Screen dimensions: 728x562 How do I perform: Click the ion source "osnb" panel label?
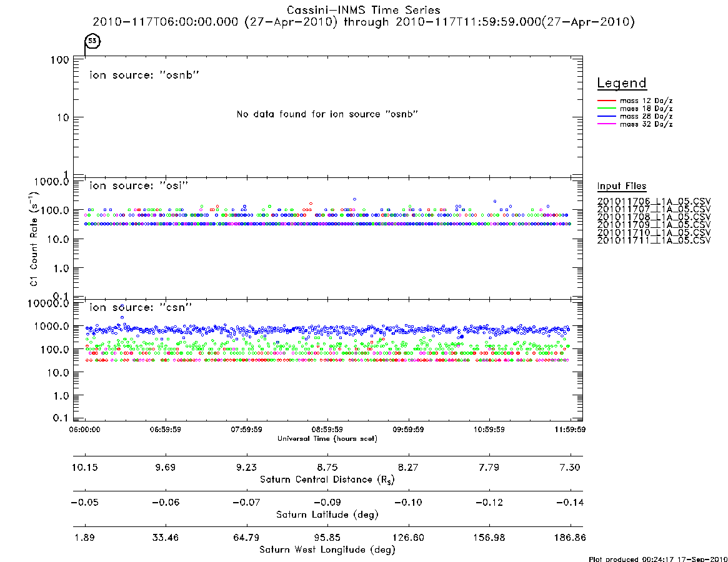pos(144,75)
